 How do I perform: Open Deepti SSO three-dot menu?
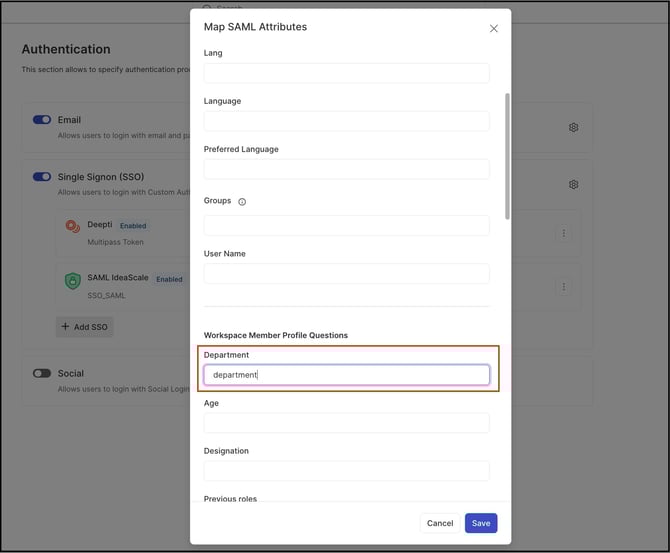tap(563, 233)
